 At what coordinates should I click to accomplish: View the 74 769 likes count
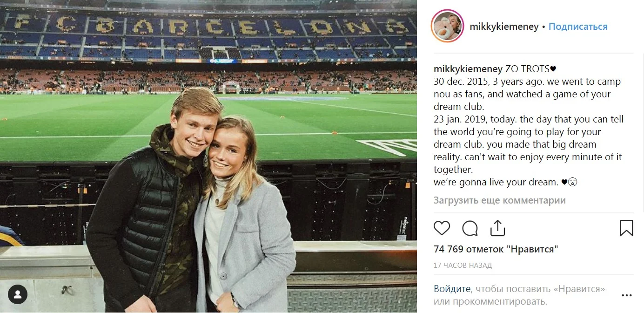[x=496, y=249]
